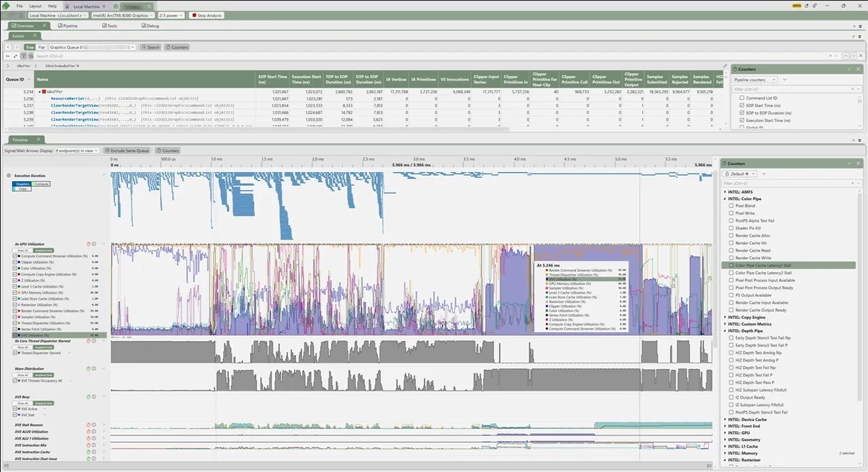Uncheck Clipper Utilization (%) in GPU Utilization
The width and height of the screenshot is (868, 472).
pos(15,262)
